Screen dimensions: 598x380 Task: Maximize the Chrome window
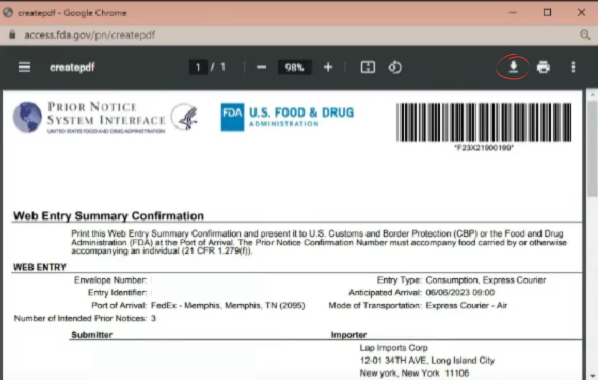[x=547, y=13]
